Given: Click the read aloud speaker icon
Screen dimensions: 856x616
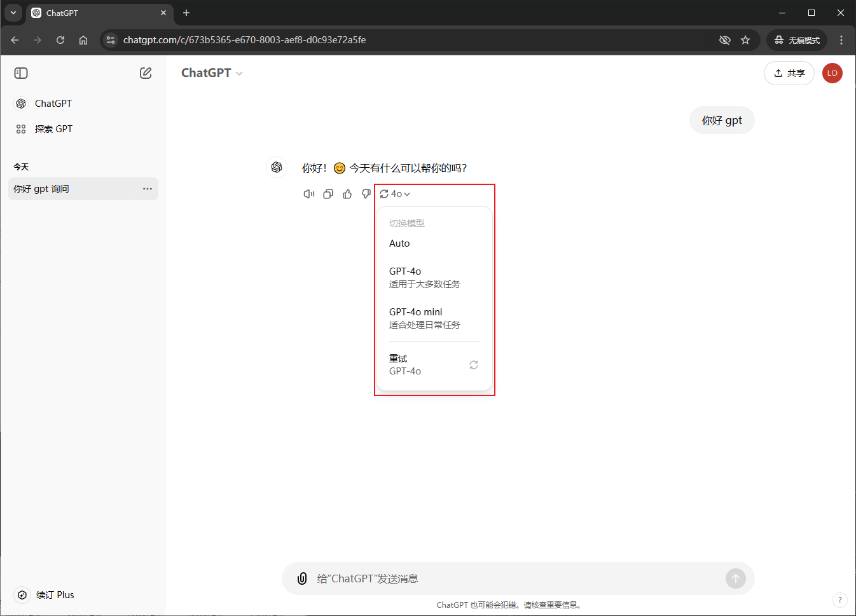Looking at the screenshot, I should point(309,194).
